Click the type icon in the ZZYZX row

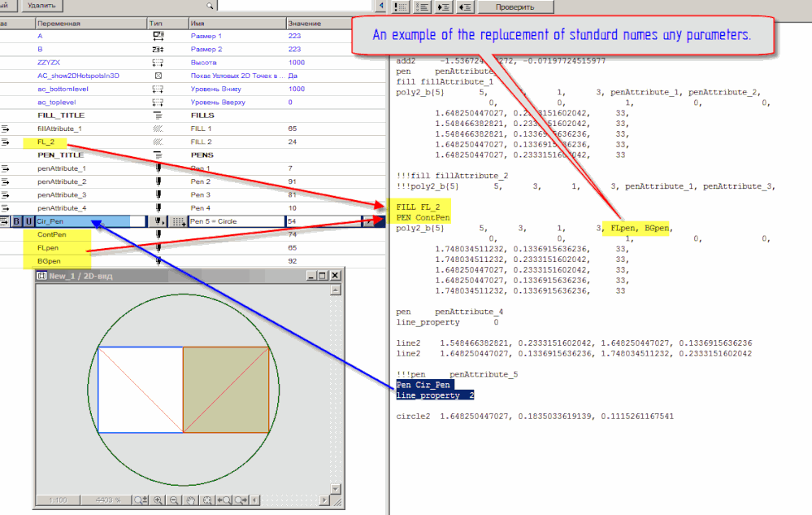pos(158,63)
